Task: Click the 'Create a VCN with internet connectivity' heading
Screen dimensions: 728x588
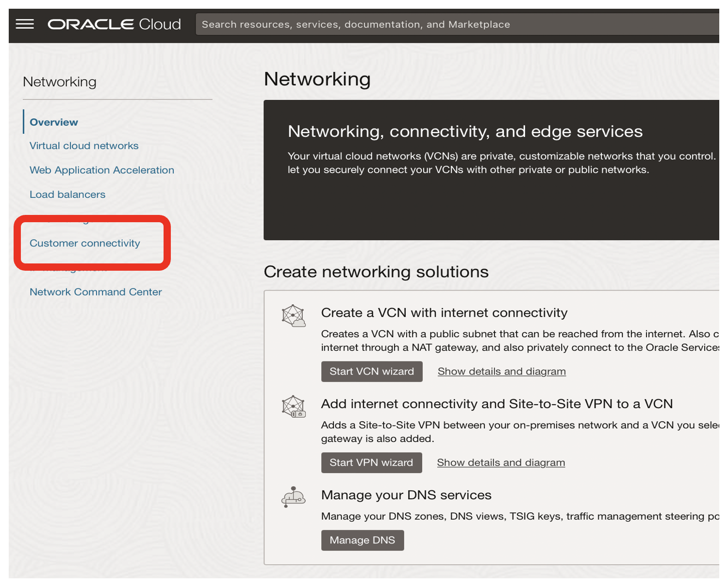Action: coord(444,312)
